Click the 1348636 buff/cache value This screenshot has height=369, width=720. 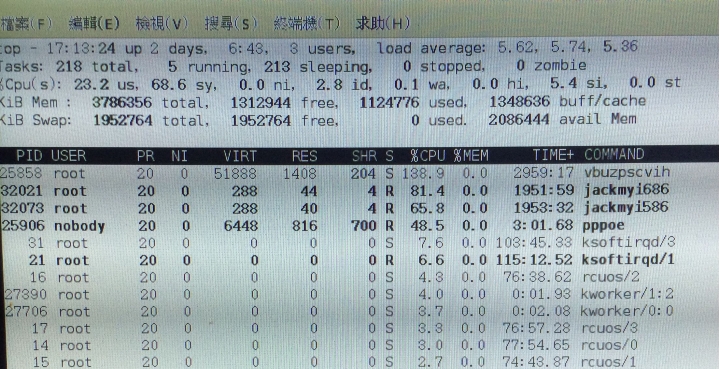[519, 101]
